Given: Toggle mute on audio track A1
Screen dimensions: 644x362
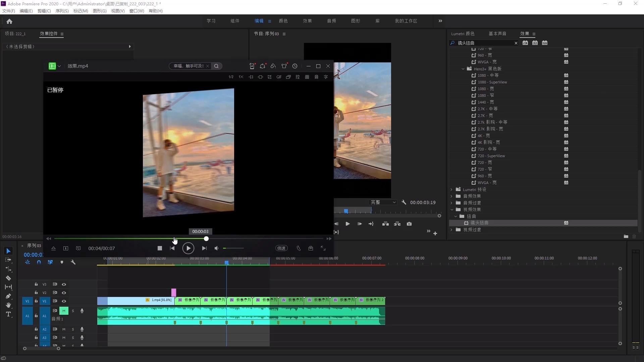Looking at the screenshot, I should coord(64,311).
